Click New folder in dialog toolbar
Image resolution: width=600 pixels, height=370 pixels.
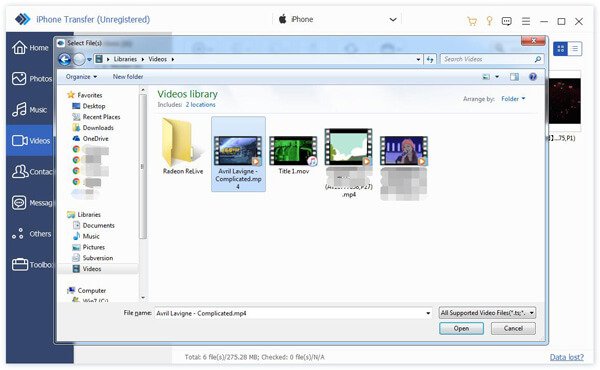point(128,77)
